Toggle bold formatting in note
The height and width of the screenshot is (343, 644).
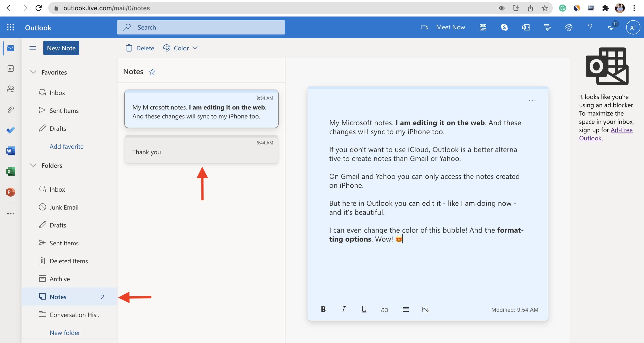click(x=323, y=309)
